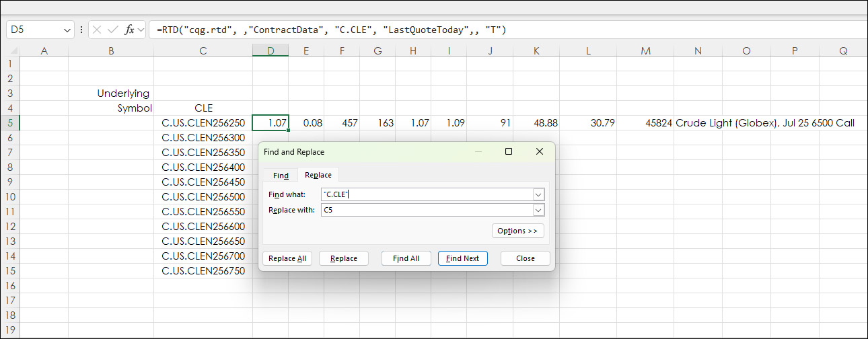Click the Find All button
This screenshot has height=339, width=868.
(x=406, y=258)
